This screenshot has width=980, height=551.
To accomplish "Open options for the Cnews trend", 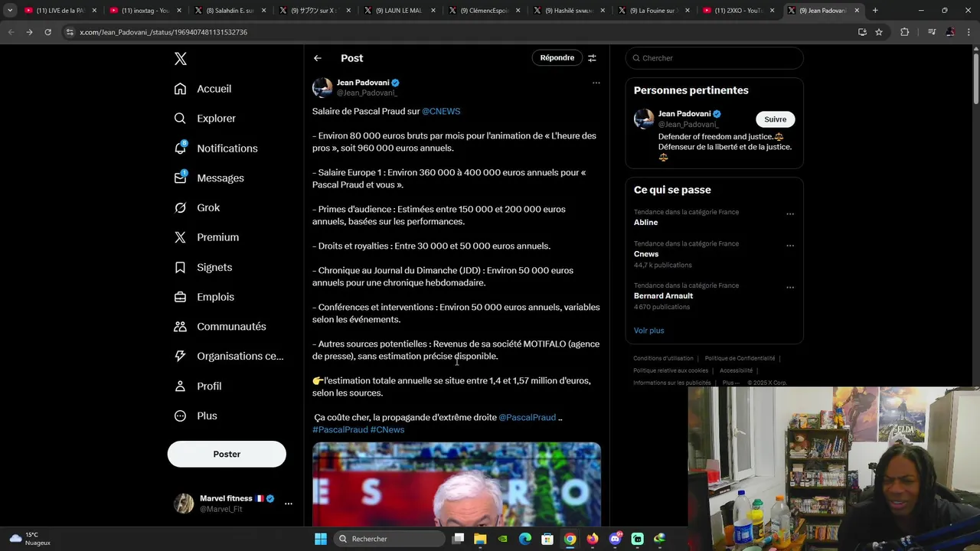I will point(790,246).
